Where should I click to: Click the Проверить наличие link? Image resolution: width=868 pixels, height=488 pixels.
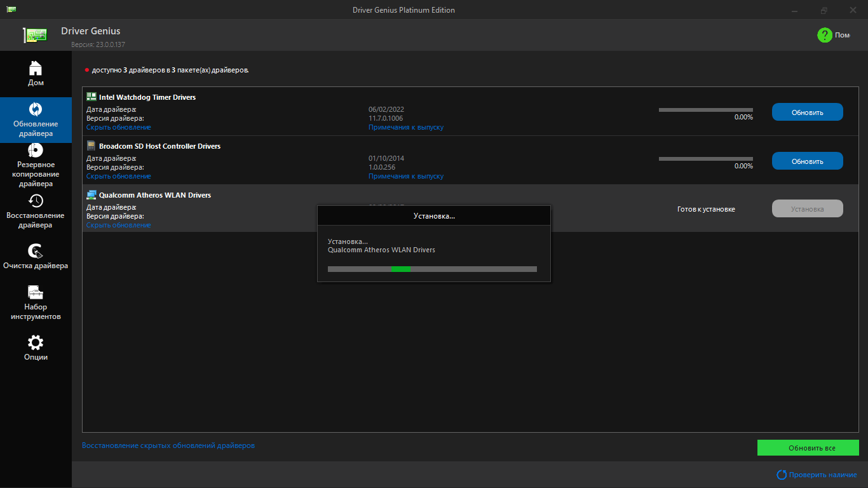click(823, 475)
